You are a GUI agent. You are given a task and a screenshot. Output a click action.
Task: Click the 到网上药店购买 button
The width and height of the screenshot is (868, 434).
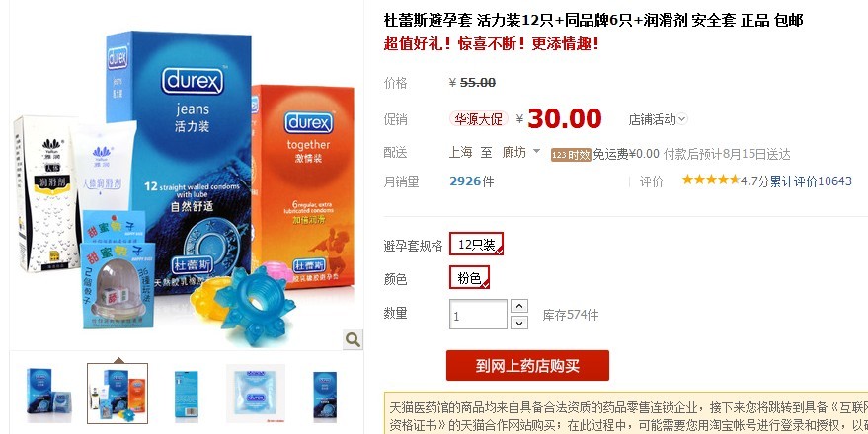pos(527,365)
